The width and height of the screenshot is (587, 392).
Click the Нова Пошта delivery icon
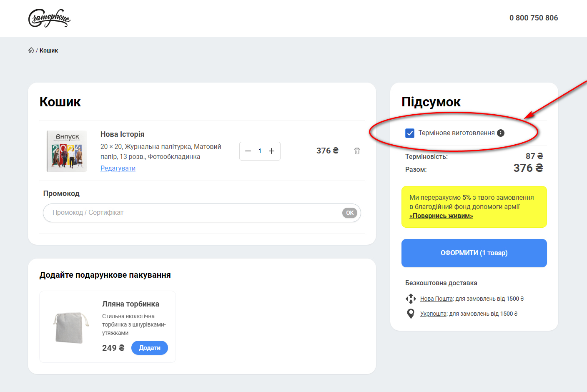(411, 299)
